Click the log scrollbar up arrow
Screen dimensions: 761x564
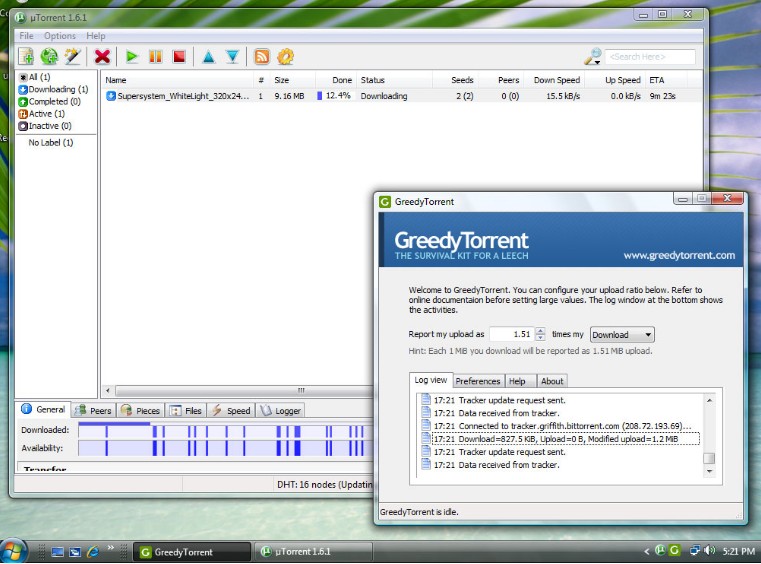coord(709,400)
